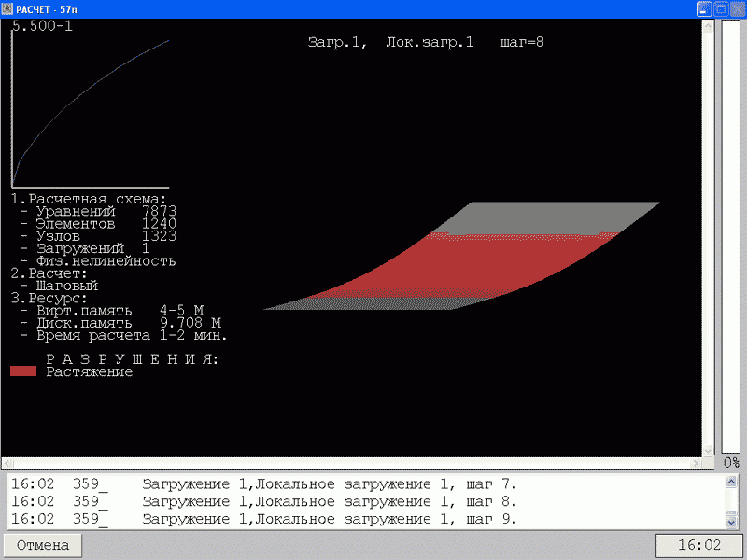This screenshot has height=560, width=747.
Task: Click the horizontal scrollbar right arrow
Action: 694,464
